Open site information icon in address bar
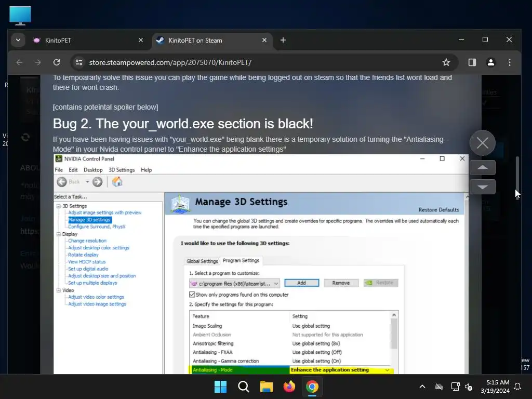This screenshot has width=532, height=399. tap(79, 62)
